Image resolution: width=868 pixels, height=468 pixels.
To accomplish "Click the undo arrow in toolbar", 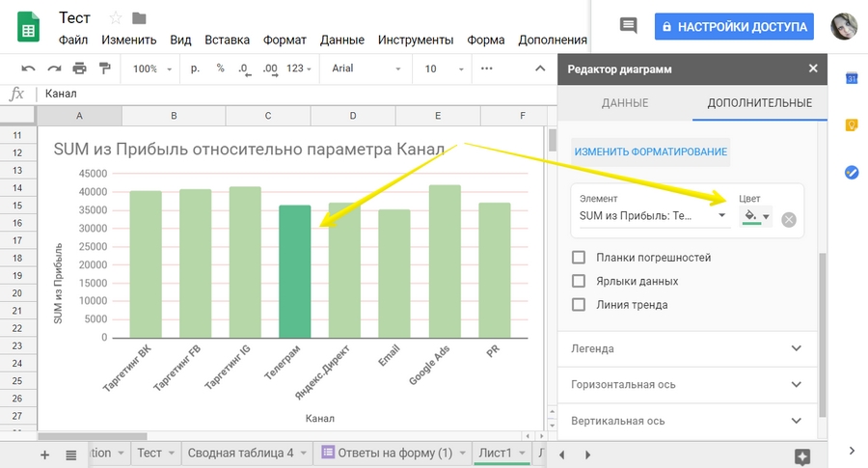I will [x=28, y=69].
